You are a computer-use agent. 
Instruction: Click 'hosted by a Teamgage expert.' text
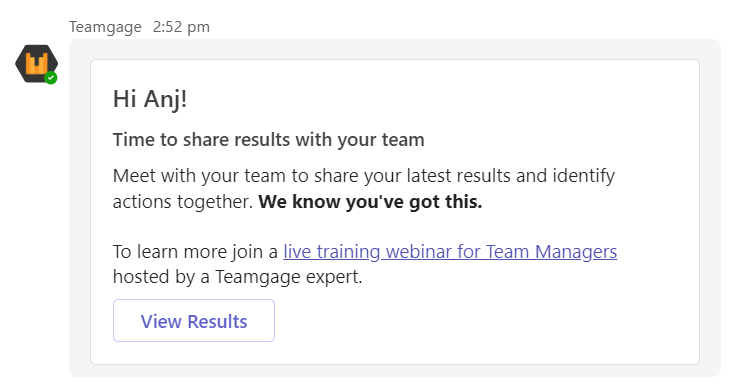tap(238, 277)
